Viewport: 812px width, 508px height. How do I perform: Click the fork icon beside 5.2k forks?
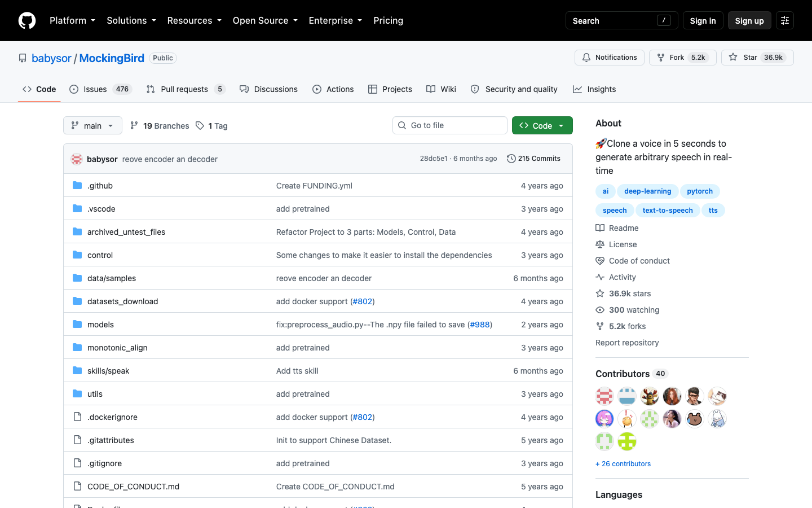tap(600, 326)
